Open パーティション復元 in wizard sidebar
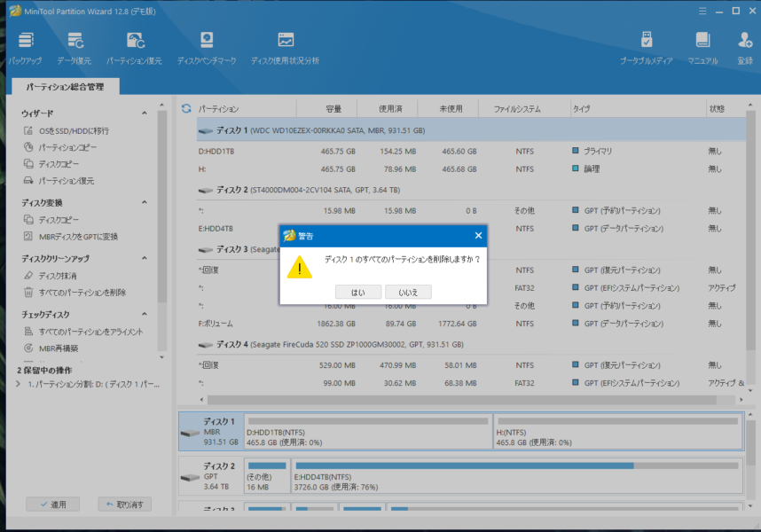Viewport: 761px width, 532px height. (x=59, y=181)
